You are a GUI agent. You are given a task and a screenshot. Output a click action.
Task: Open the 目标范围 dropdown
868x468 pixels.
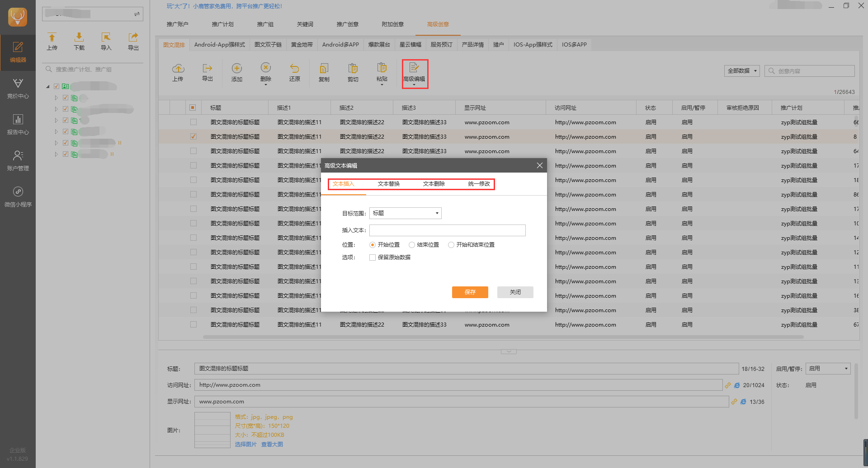pos(406,213)
